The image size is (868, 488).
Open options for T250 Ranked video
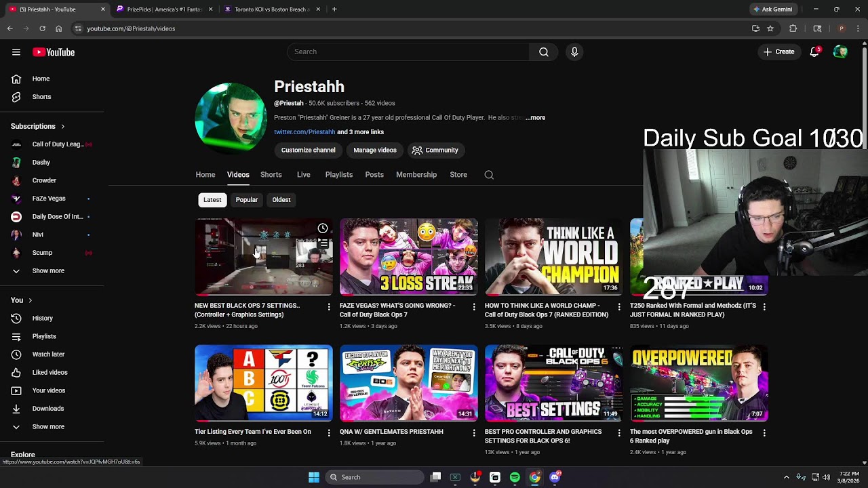pyautogui.click(x=764, y=307)
